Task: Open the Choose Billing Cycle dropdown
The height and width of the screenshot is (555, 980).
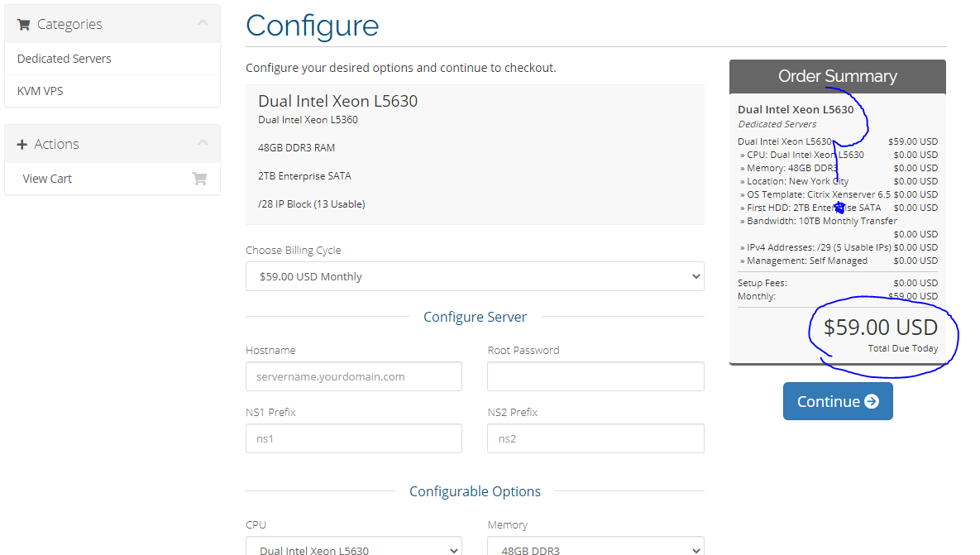Action: tap(475, 276)
